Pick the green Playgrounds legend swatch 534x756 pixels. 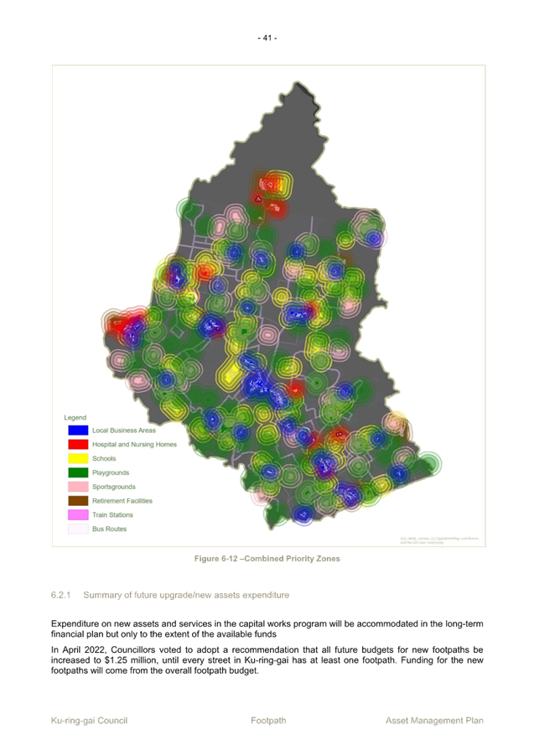point(77,472)
